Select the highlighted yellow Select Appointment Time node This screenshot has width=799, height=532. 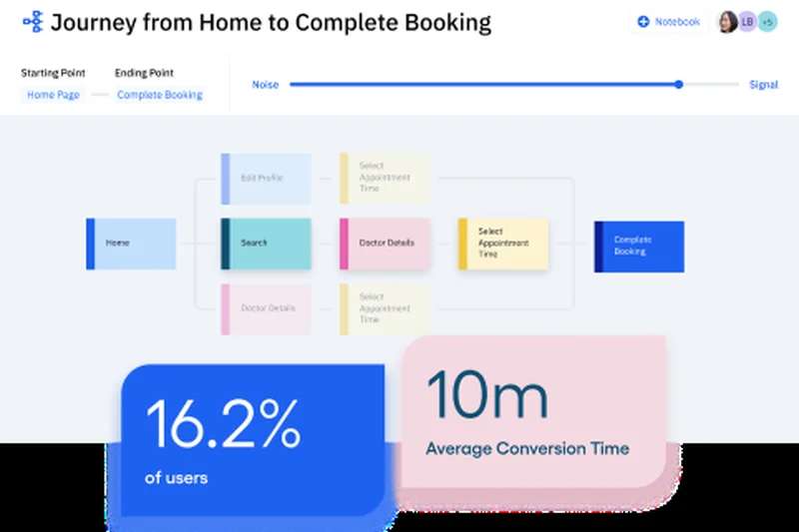(503, 244)
